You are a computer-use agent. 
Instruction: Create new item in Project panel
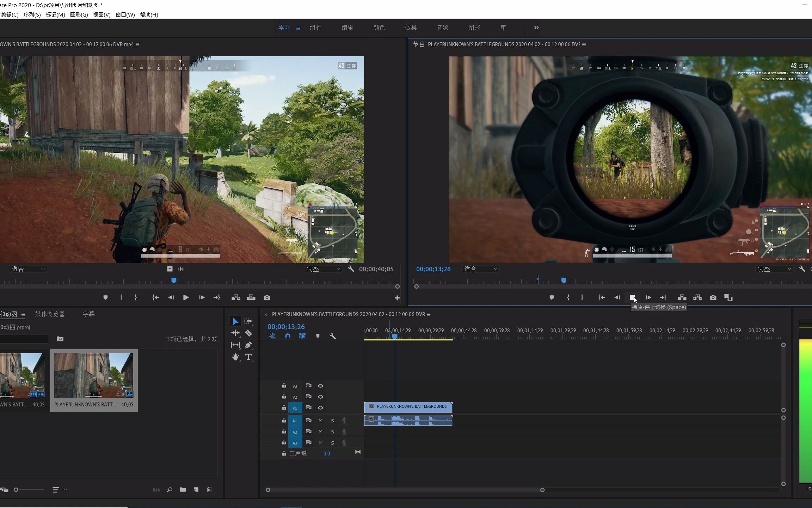click(x=196, y=490)
